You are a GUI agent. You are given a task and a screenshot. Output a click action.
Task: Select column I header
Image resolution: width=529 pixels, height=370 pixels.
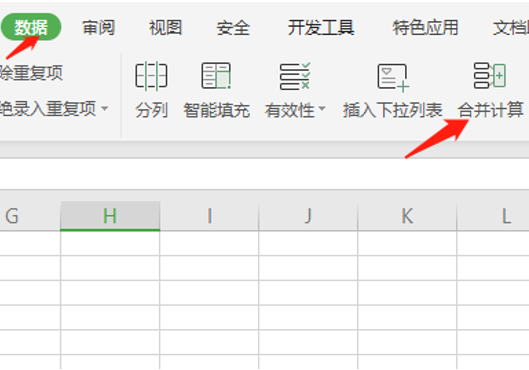(209, 216)
